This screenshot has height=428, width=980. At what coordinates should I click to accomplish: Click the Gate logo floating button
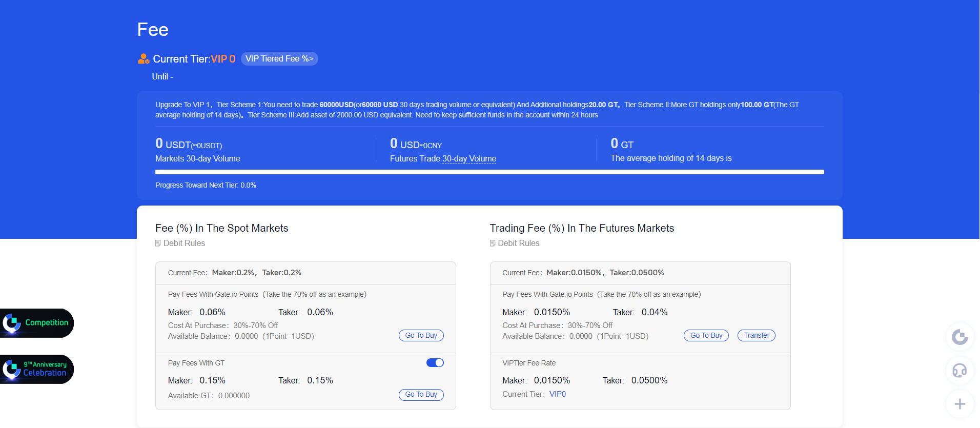click(x=960, y=337)
